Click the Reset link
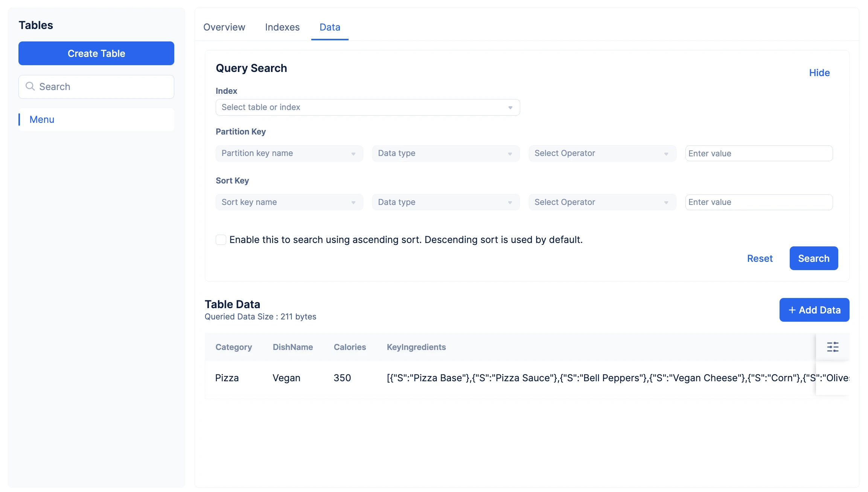Image resolution: width=868 pixels, height=492 pixels. click(x=760, y=258)
